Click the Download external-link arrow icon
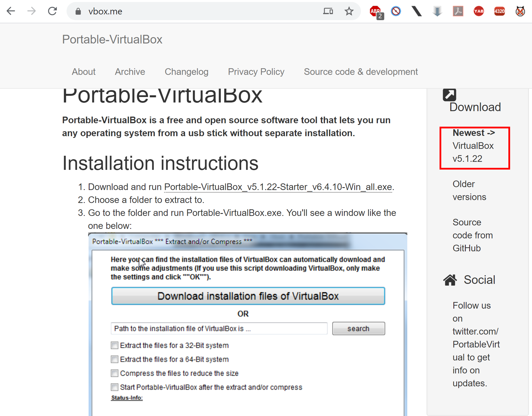The width and height of the screenshot is (532, 416). (449, 95)
